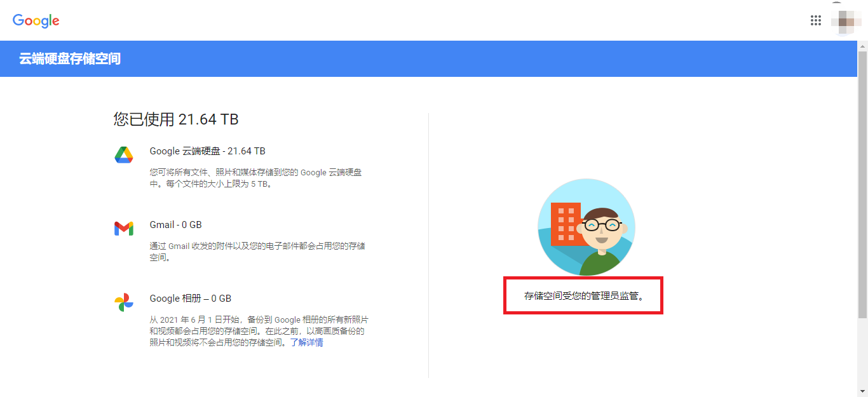The image size is (868, 397).
Task: Click the 您已使用 21.64 TB heading
Action: click(176, 119)
